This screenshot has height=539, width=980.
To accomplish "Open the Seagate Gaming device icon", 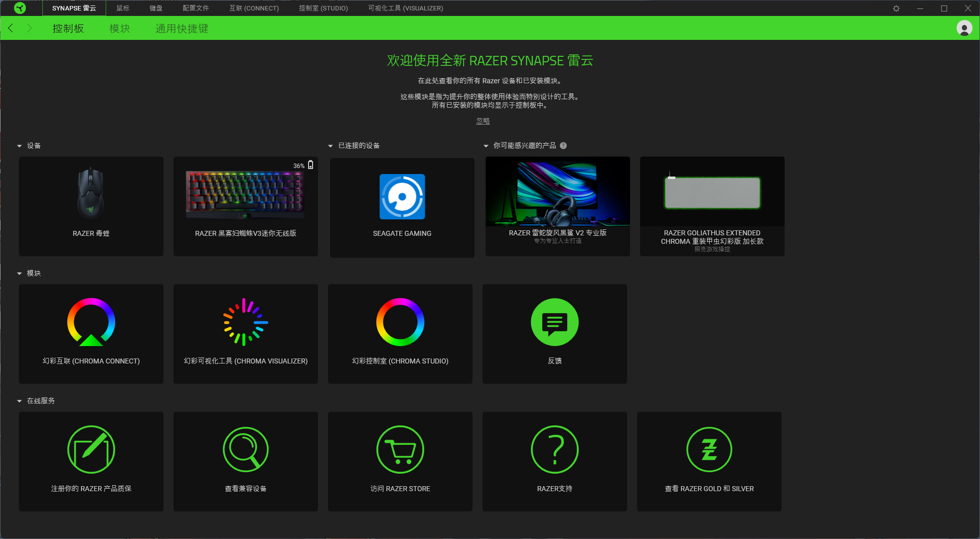I will 402,196.
